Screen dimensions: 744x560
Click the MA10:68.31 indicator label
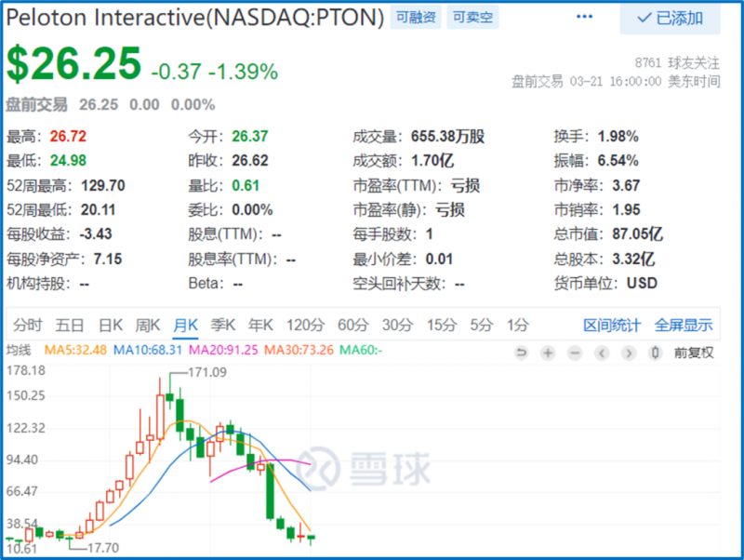[x=148, y=351]
